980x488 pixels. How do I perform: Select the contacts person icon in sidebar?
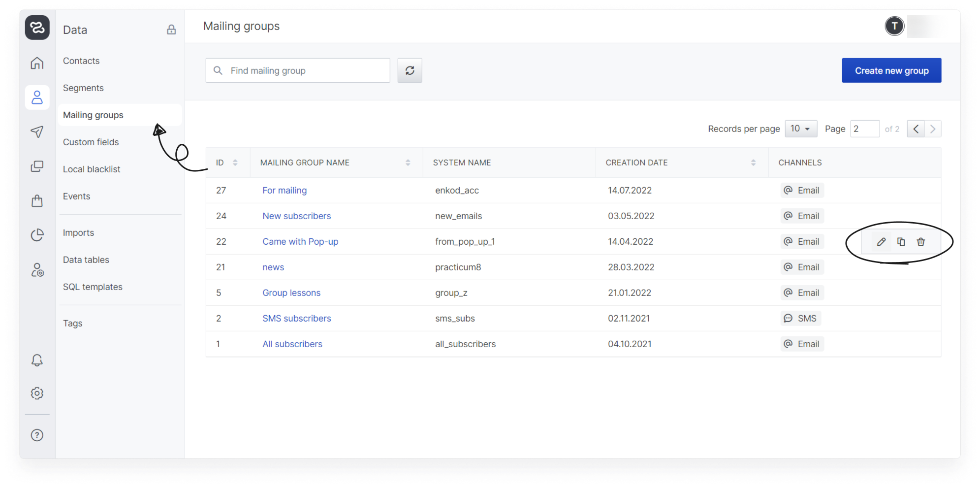(x=37, y=97)
